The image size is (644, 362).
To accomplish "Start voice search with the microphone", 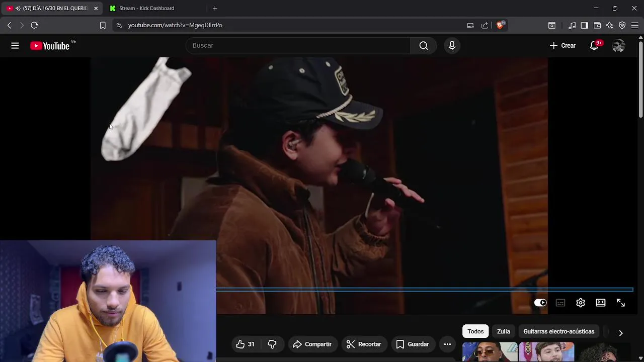I will point(452,46).
